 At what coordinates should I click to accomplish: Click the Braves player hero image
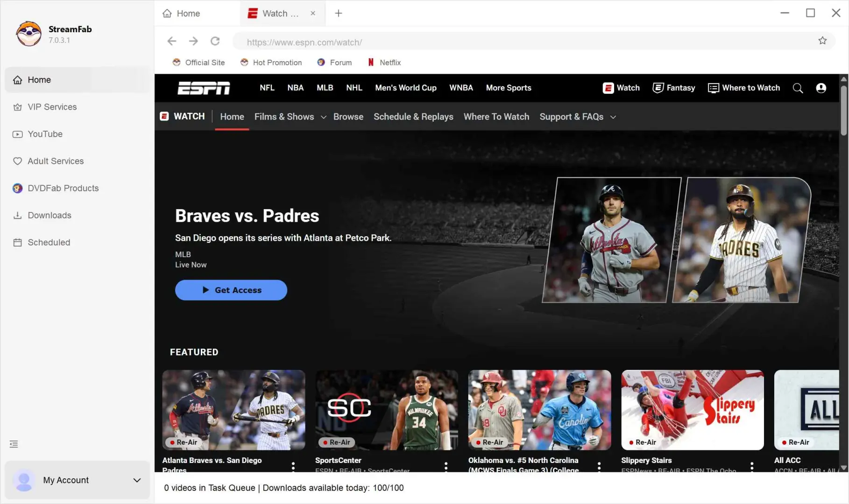tap(612, 240)
